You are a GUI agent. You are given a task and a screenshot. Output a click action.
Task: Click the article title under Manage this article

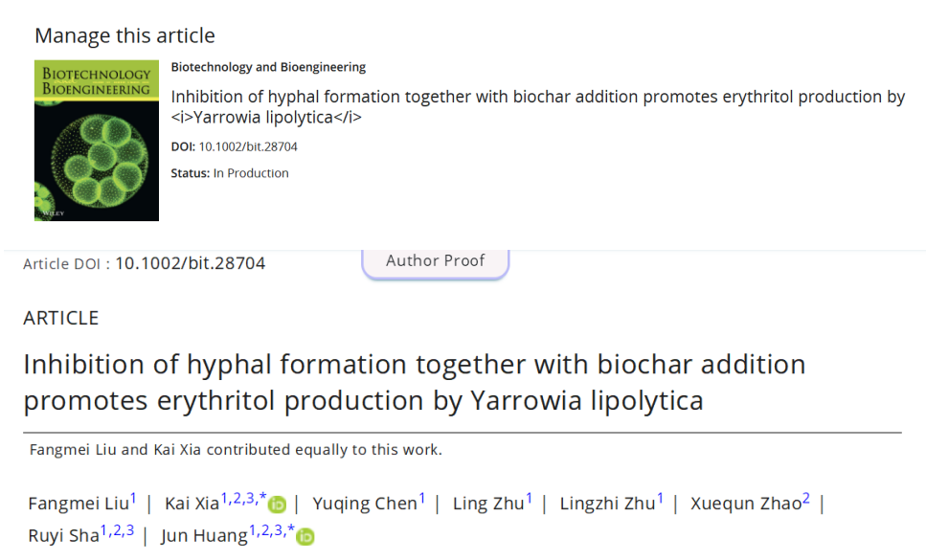pyautogui.click(x=537, y=106)
